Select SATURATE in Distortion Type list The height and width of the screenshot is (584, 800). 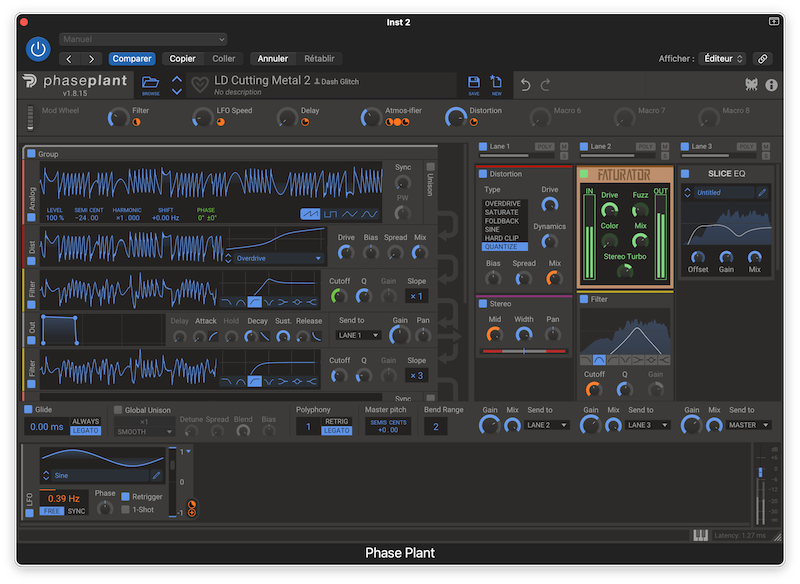pos(504,212)
